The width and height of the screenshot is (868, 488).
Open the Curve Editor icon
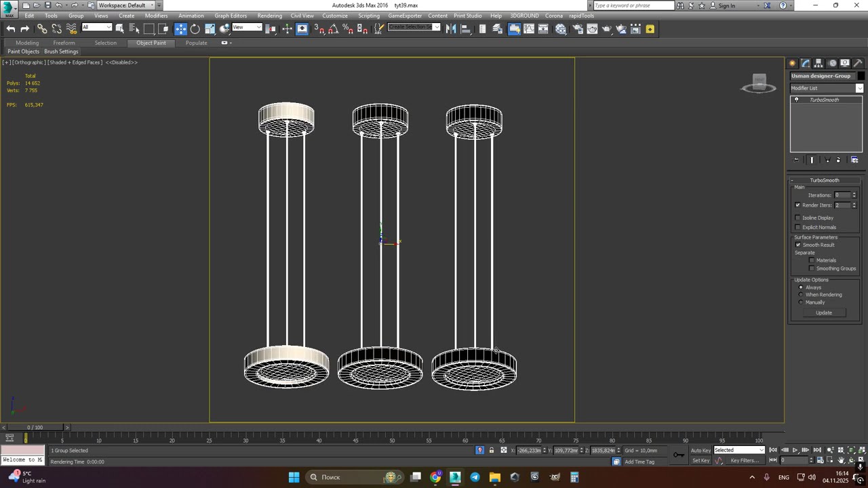pyautogui.click(x=529, y=28)
